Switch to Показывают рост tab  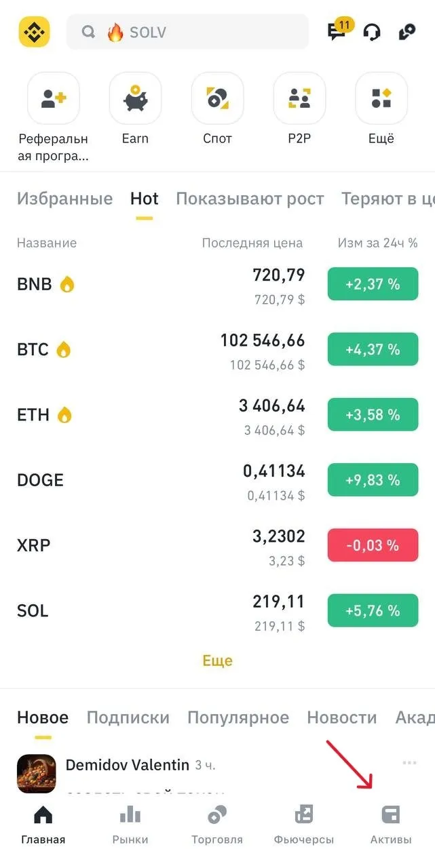(250, 199)
